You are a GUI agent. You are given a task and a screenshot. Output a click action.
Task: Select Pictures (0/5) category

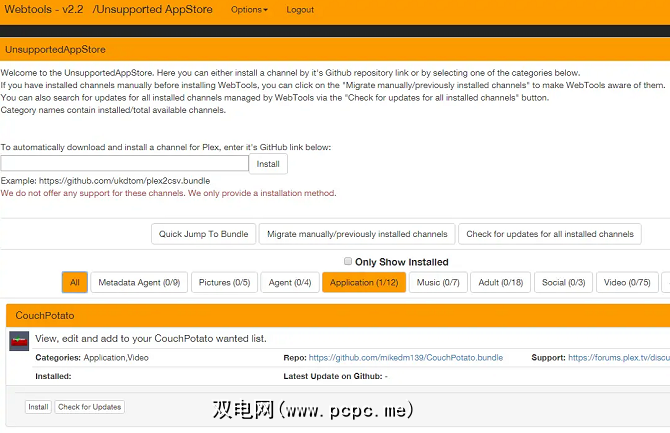point(224,283)
